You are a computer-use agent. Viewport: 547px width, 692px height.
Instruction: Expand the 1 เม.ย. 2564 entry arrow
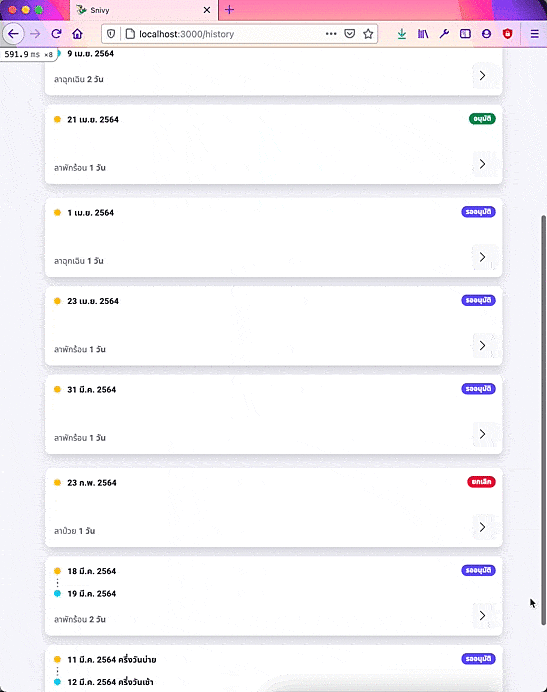coord(482,257)
